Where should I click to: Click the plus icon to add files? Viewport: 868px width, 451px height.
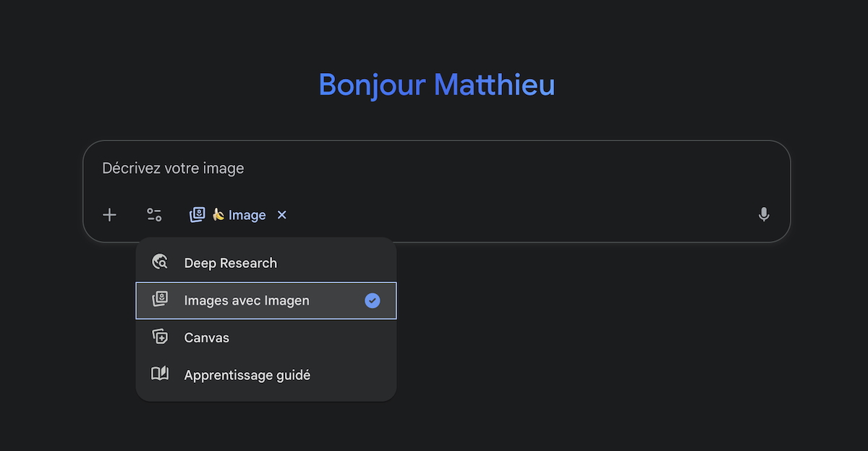pos(109,215)
